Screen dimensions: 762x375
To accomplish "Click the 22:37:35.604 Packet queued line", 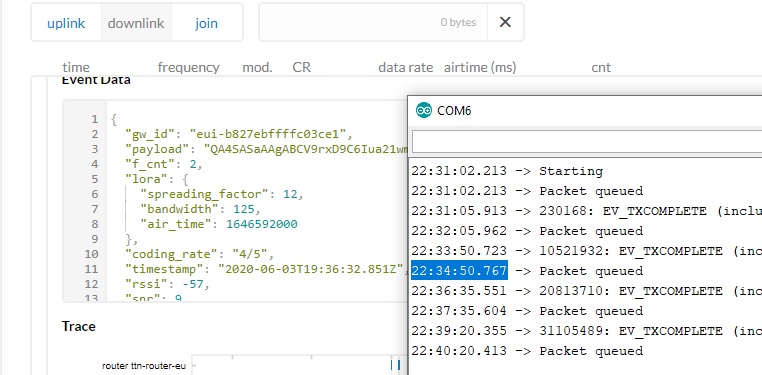I will [x=527, y=311].
